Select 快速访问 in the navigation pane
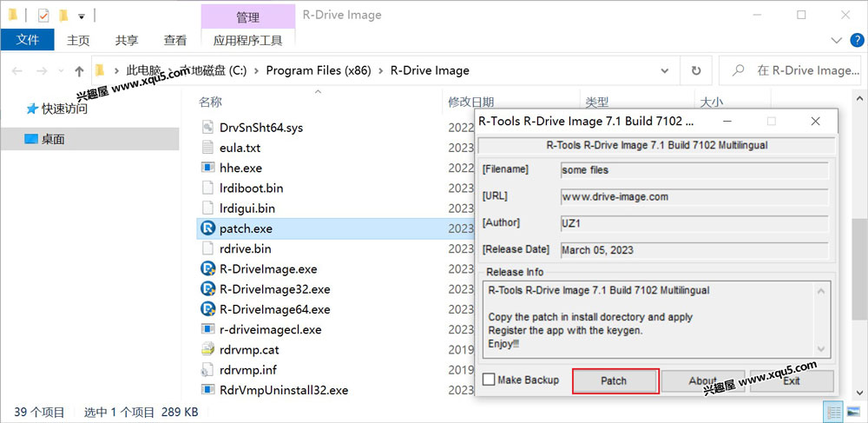 (65, 109)
